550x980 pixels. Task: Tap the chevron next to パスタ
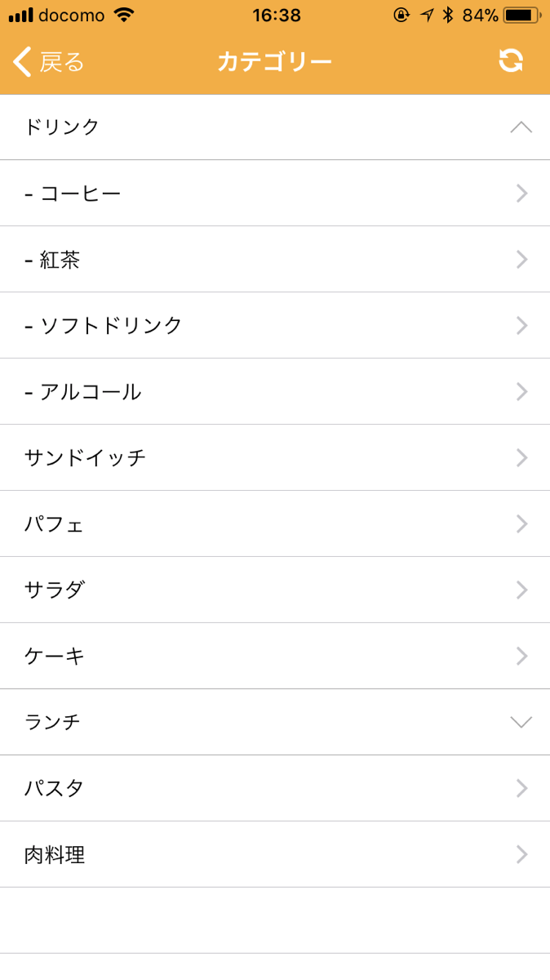click(521, 788)
